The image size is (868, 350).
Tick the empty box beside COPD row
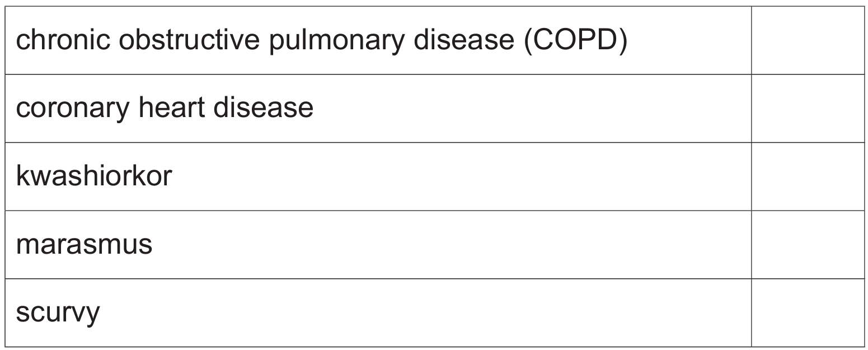point(808,40)
